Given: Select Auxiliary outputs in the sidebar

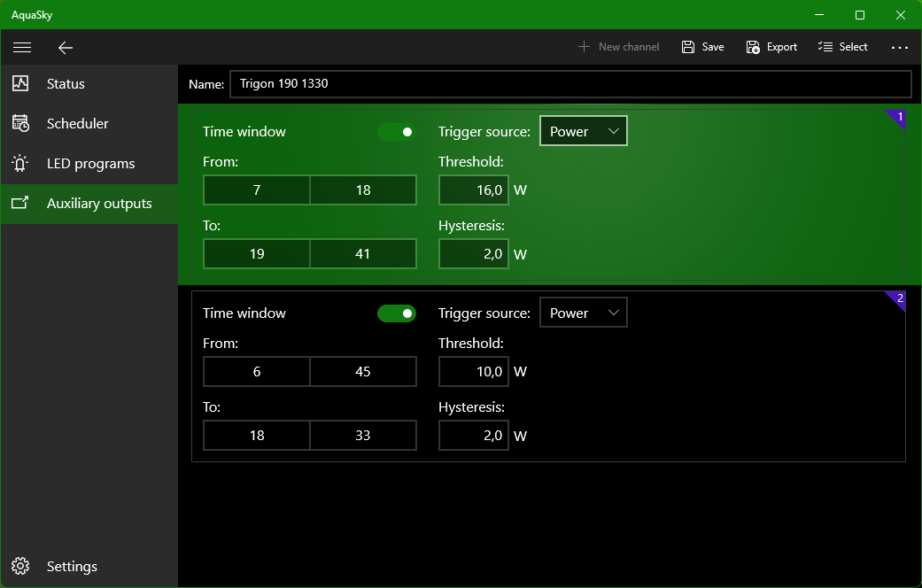Looking at the screenshot, I should (x=98, y=203).
